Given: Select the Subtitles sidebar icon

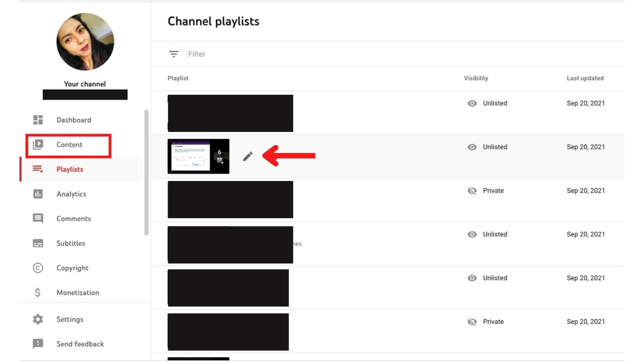Looking at the screenshot, I should [38, 243].
